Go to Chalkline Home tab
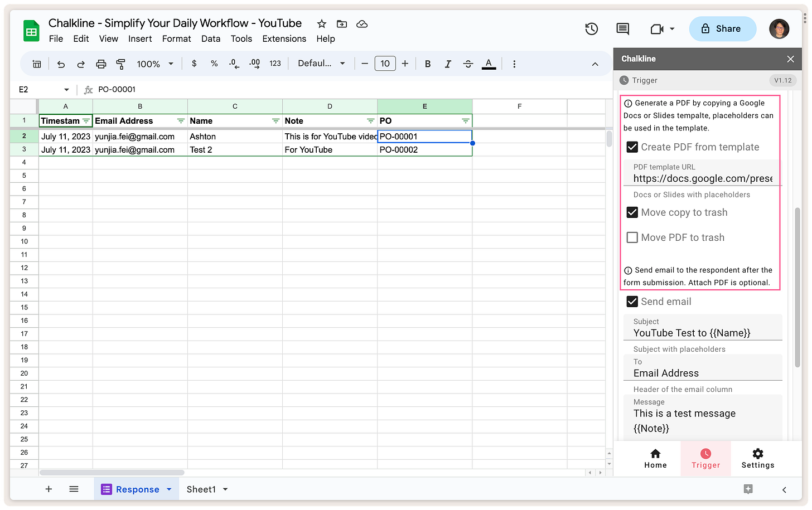The width and height of the screenshot is (812, 510). pos(655,459)
